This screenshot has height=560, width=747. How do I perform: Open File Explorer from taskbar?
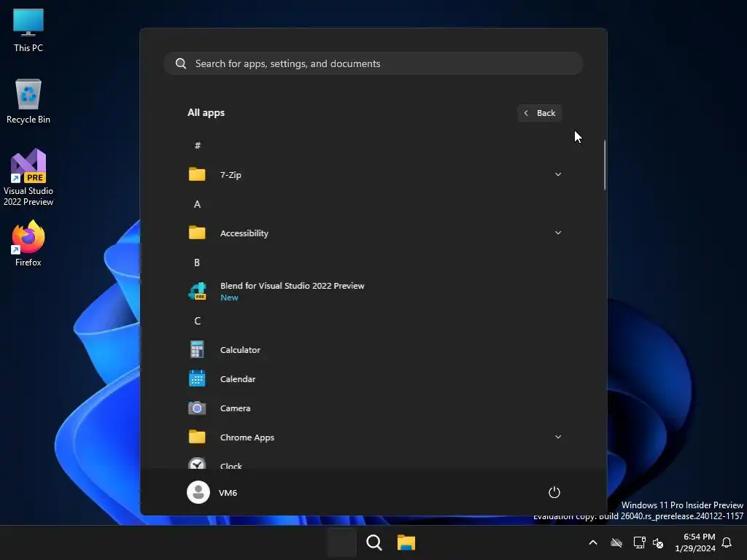click(406, 542)
